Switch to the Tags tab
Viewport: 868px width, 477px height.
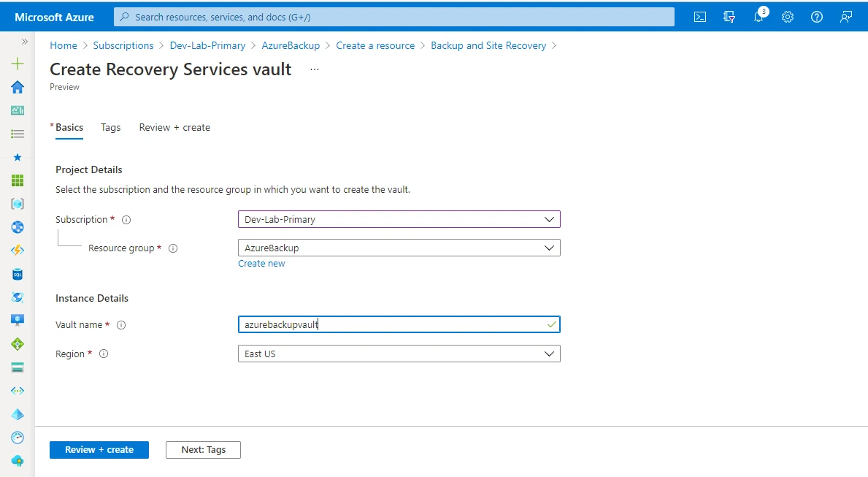(x=110, y=127)
